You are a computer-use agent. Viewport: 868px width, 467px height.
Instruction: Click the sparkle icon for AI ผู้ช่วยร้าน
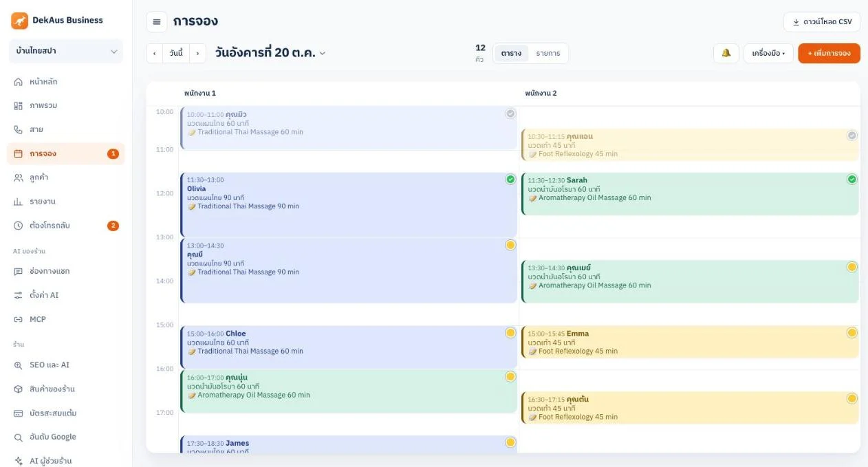pyautogui.click(x=19, y=461)
